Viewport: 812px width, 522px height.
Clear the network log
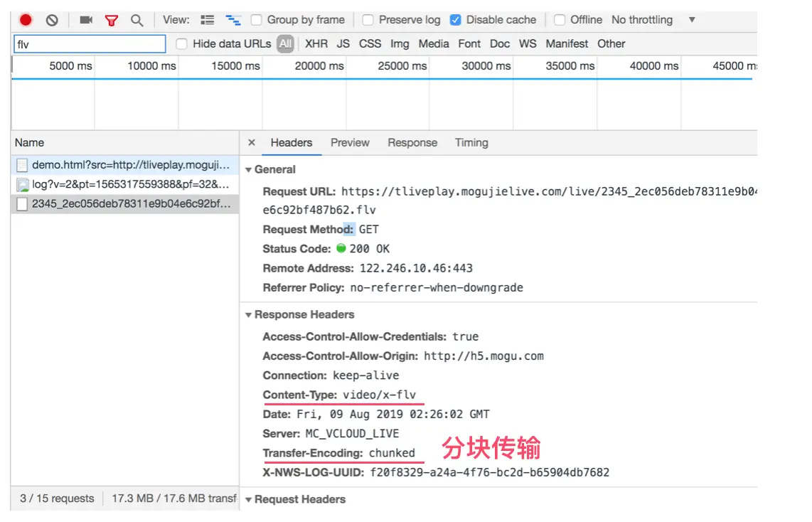(52, 20)
